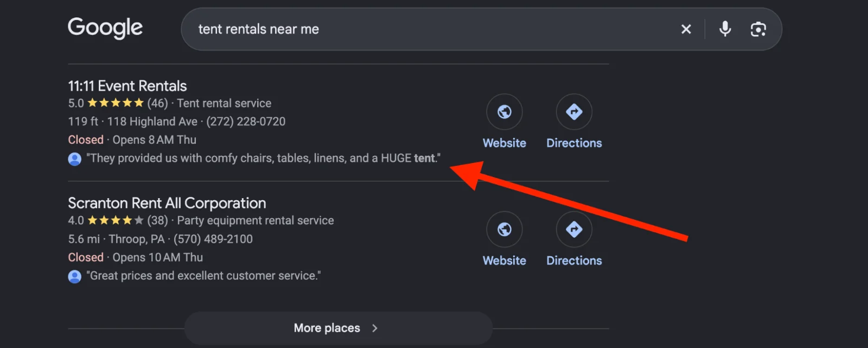Click the review quote mentioning comfy chairs and tables
The height and width of the screenshot is (348, 868).
(264, 158)
